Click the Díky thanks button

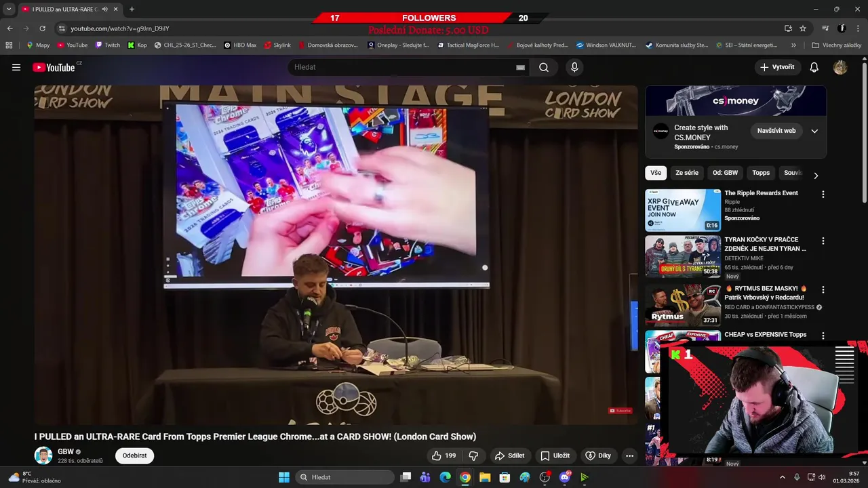598,455
